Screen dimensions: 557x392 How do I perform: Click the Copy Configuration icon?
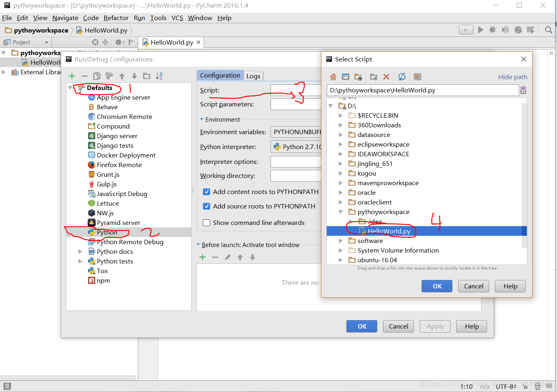pyautogui.click(x=97, y=76)
